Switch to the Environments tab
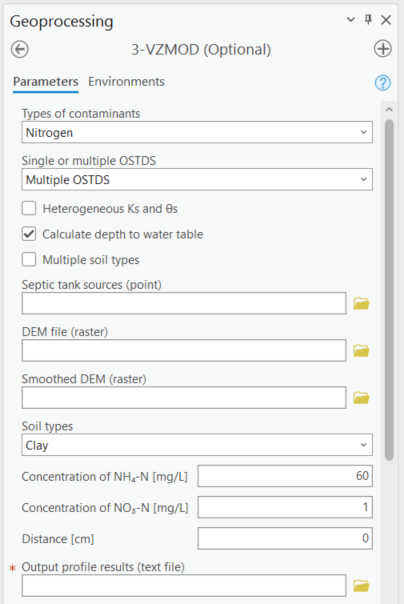Screen dimensions: 404x604 (126, 82)
